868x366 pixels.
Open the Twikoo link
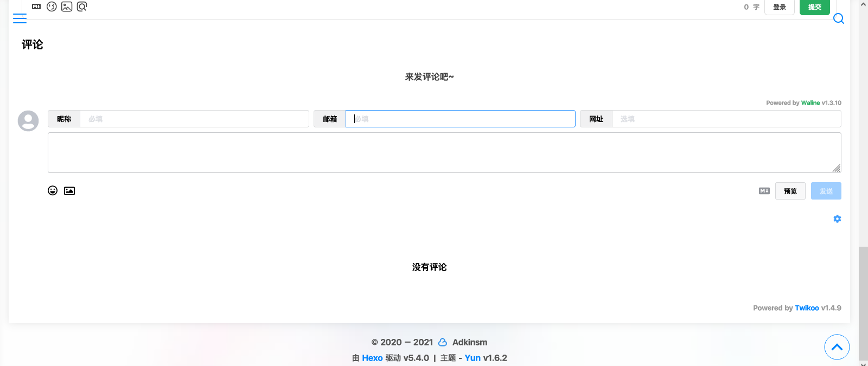(x=807, y=307)
